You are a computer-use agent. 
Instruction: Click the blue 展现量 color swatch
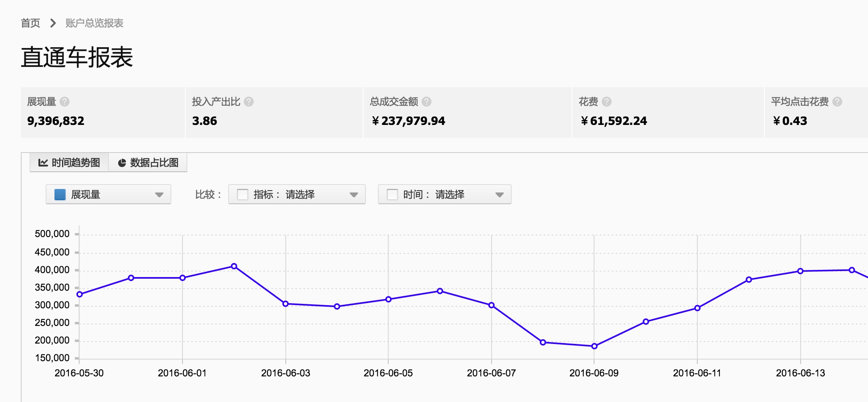click(x=60, y=195)
